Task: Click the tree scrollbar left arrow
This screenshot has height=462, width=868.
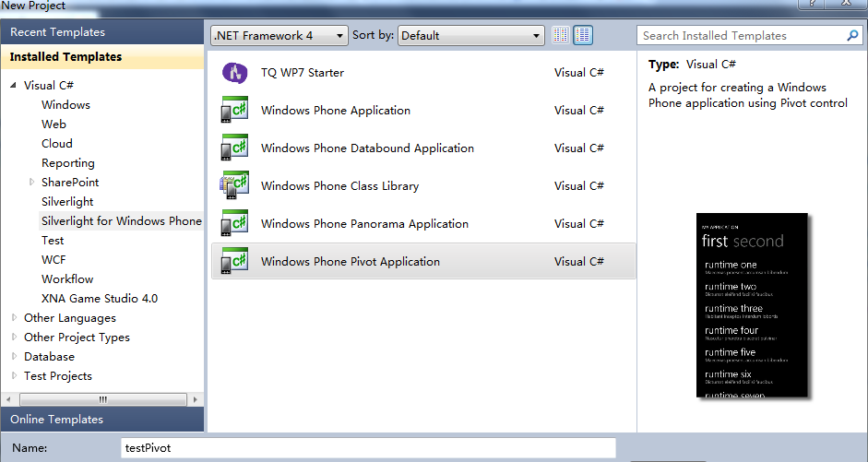Action: (x=8, y=399)
